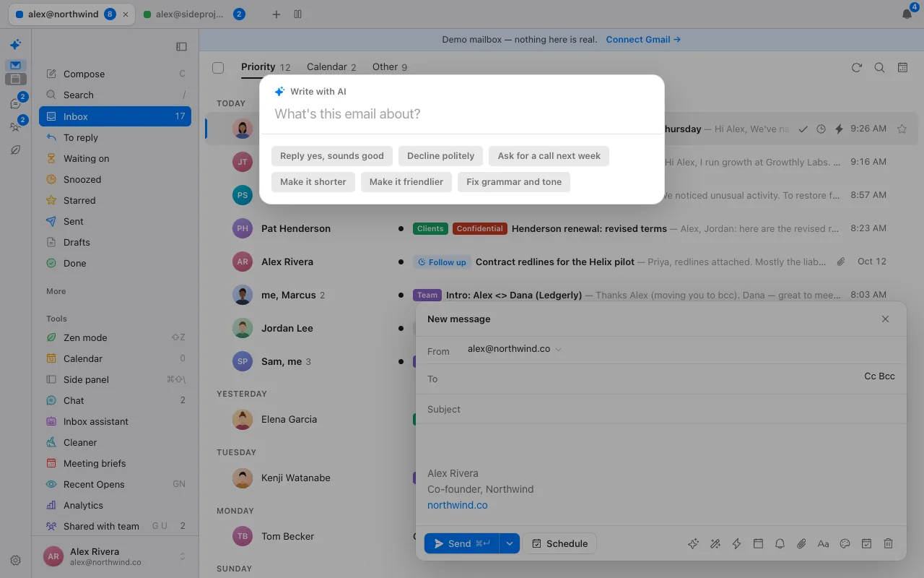Open the Cc Bcc fields
This screenshot has width=924, height=578.
pos(879,376)
